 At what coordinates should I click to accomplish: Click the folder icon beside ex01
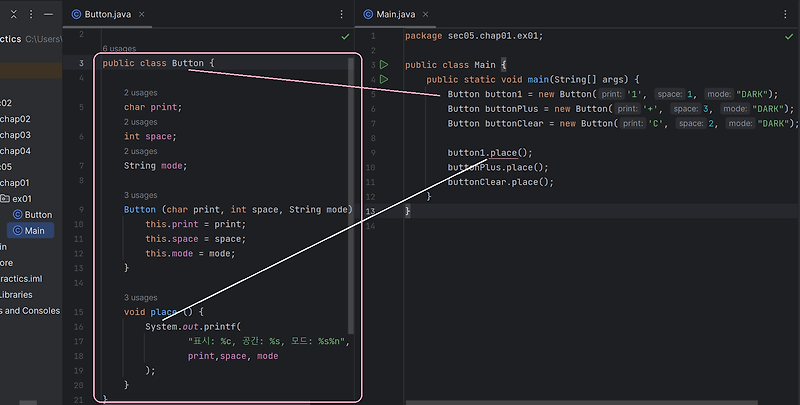5,198
